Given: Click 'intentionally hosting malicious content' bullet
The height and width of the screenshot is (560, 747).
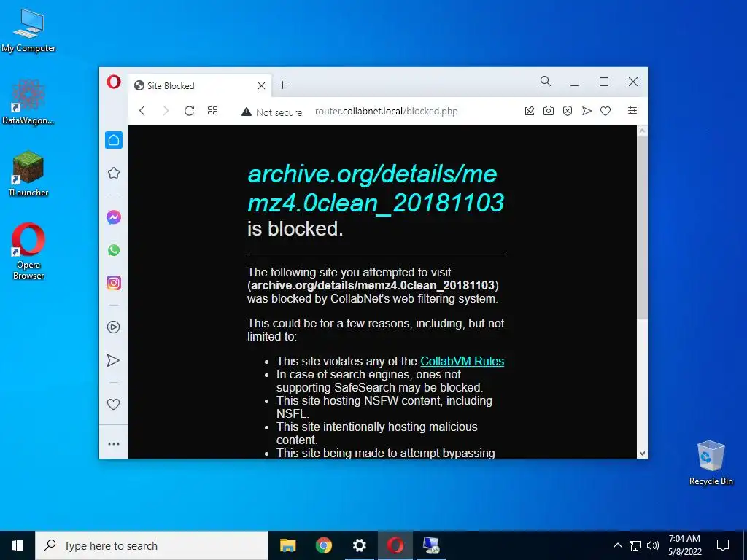Looking at the screenshot, I should pyautogui.click(x=377, y=433).
